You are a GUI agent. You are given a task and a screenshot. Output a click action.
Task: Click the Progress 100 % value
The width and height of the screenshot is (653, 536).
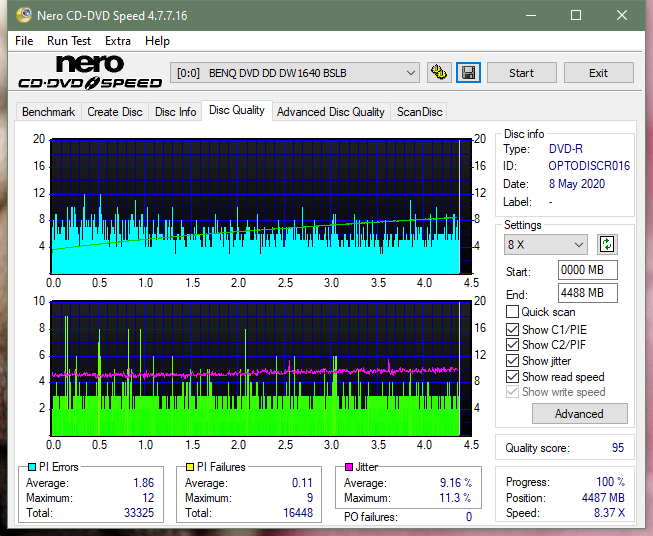click(x=611, y=482)
